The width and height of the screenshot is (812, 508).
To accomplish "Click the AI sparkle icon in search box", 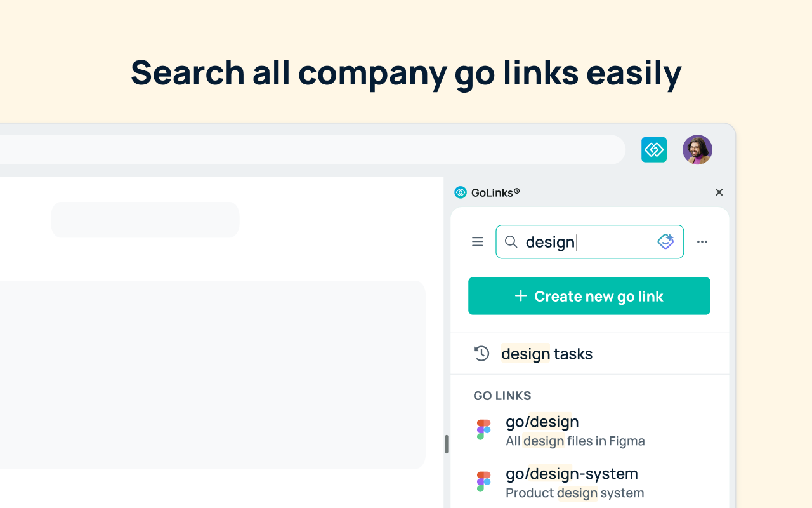I will pyautogui.click(x=665, y=241).
